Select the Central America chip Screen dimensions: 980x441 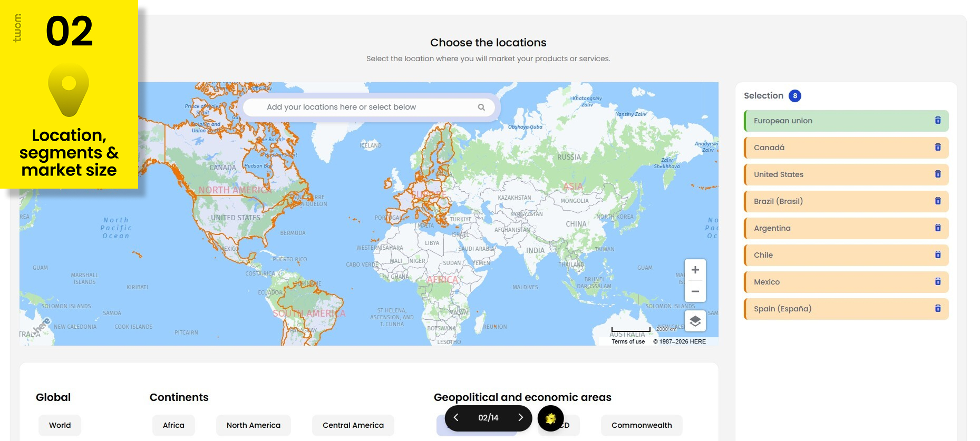point(353,425)
